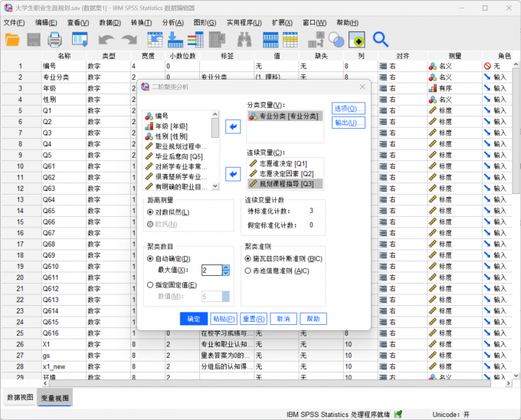Switch to the 数据视图 tab
This screenshot has width=521, height=420.
point(20,398)
